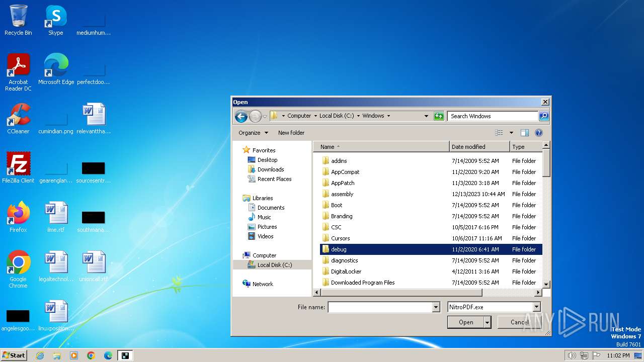The width and height of the screenshot is (644, 362).
Task: Expand the address bar history dropdown
Action: [426, 116]
